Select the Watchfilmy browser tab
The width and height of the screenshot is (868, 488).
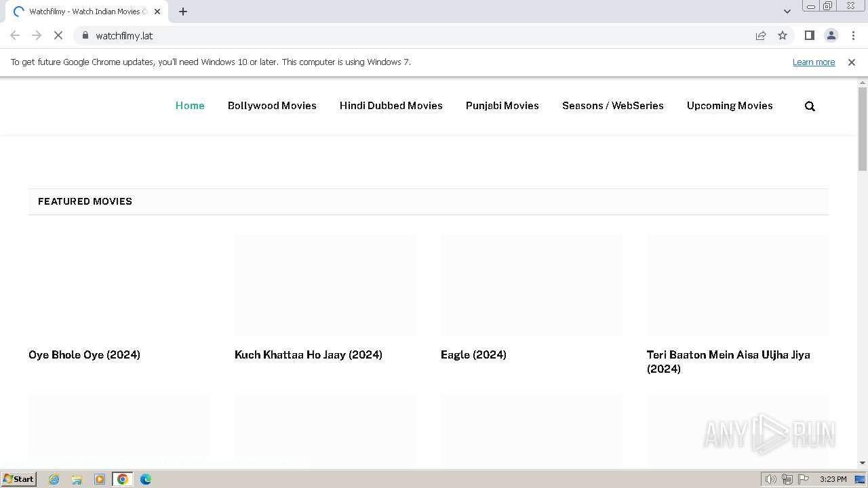86,12
